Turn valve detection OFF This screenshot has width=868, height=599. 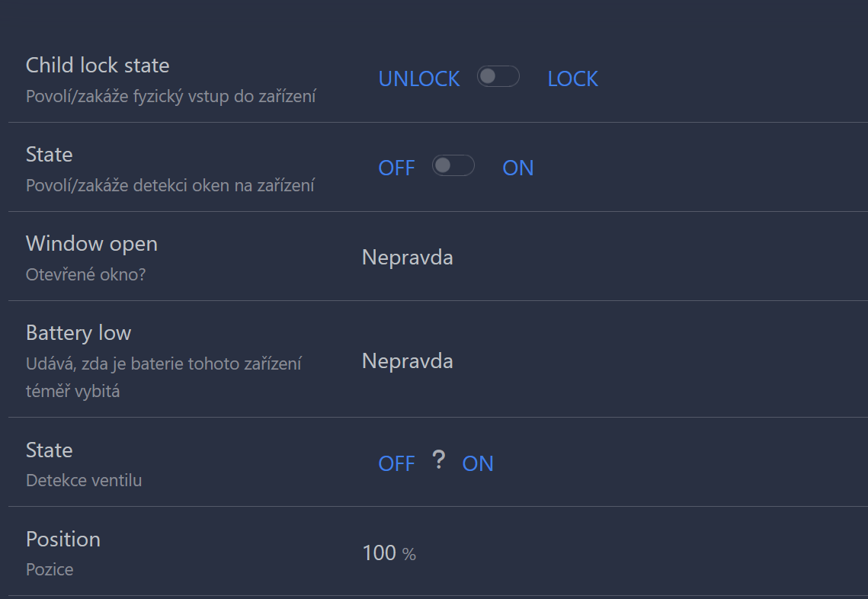pos(396,464)
